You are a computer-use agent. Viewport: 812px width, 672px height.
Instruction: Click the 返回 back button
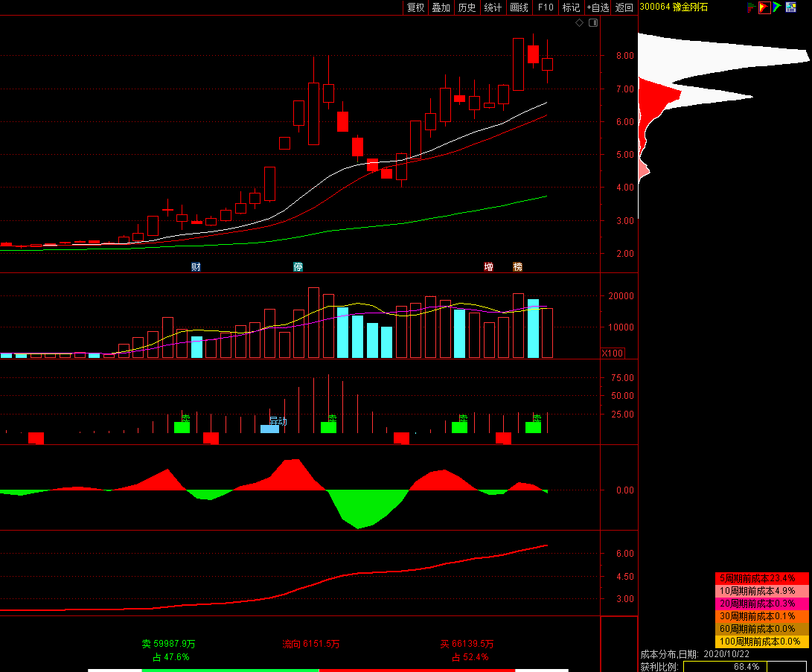pyautogui.click(x=624, y=7)
